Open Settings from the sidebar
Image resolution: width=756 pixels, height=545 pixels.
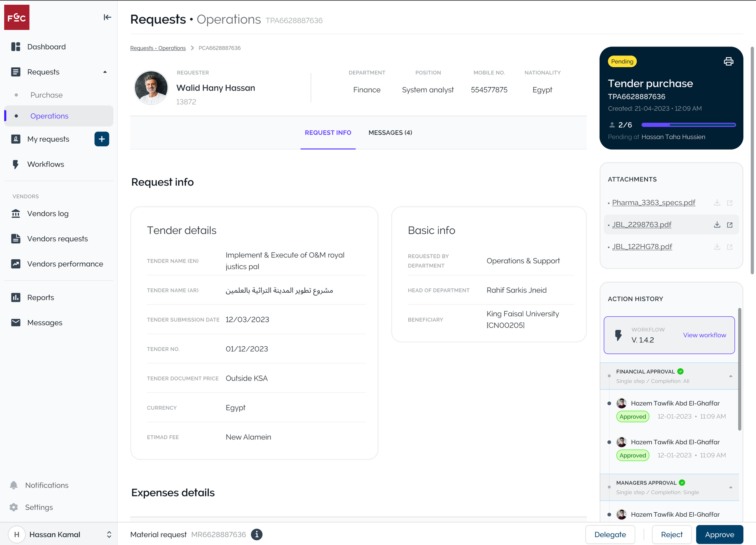click(39, 507)
